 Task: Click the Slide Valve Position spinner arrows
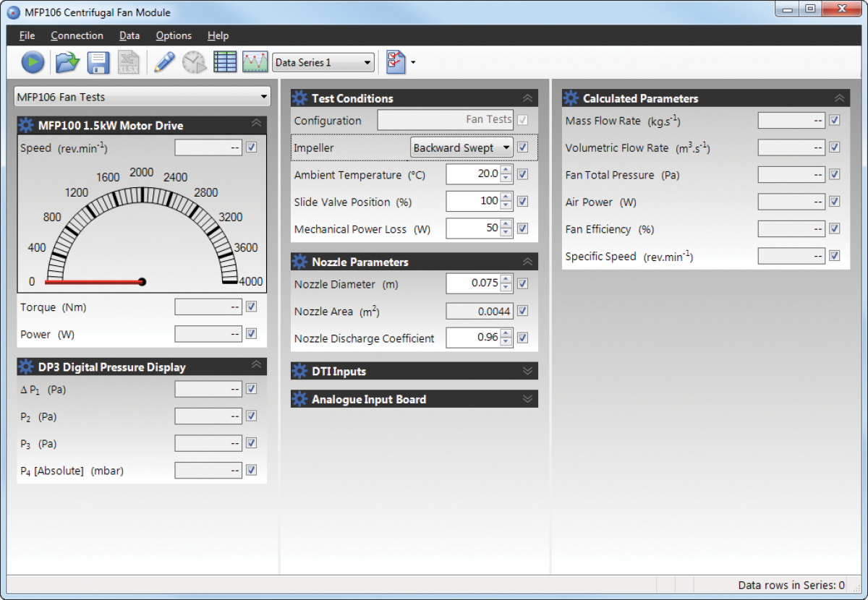pos(506,201)
